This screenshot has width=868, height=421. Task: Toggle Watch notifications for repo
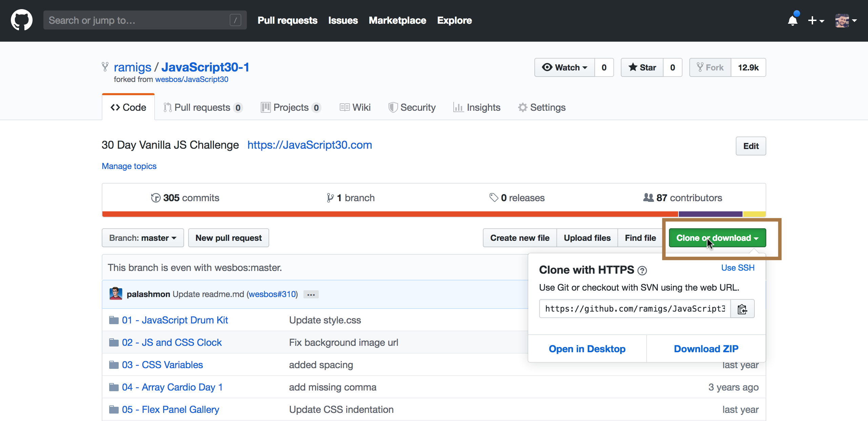point(565,67)
